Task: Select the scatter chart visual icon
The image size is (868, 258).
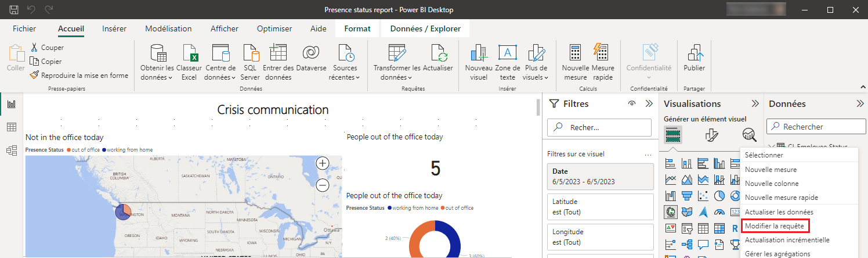Action: point(703,196)
